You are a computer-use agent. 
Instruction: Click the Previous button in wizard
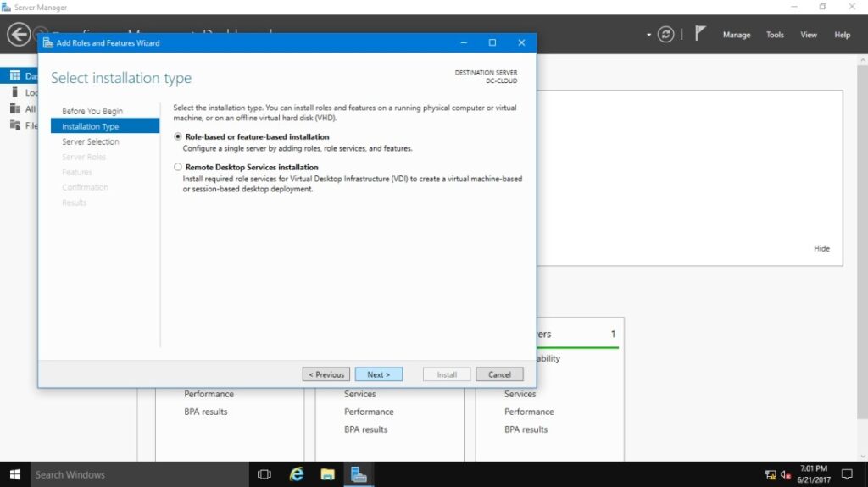tap(326, 374)
